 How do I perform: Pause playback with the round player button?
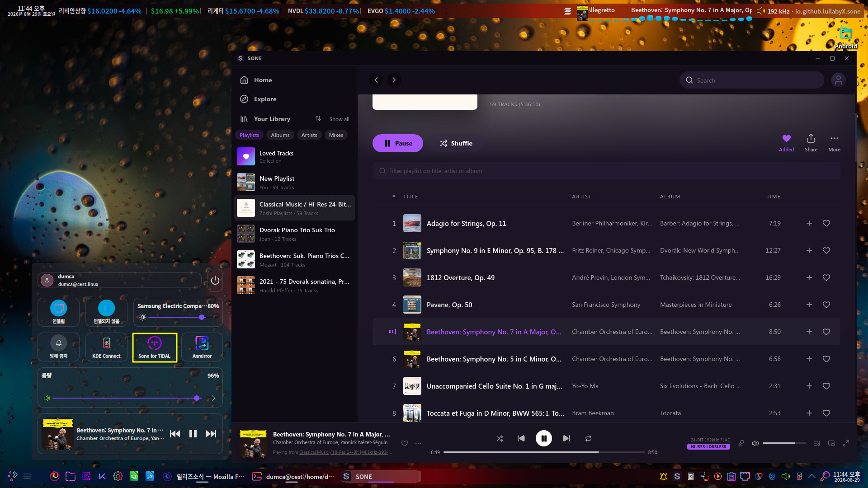[544, 438]
